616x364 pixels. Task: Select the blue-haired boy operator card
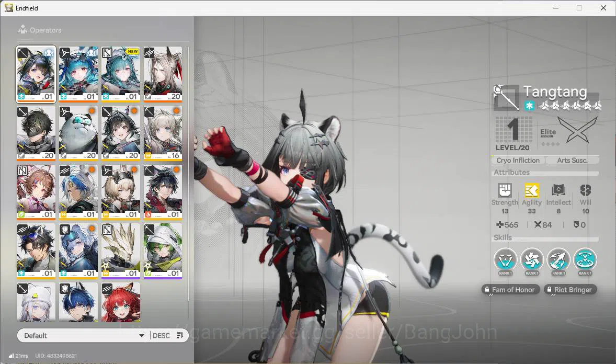coord(78,302)
